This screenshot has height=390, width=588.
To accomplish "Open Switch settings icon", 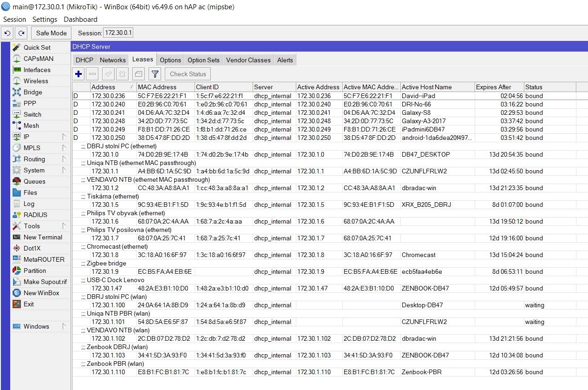I will [17, 114].
